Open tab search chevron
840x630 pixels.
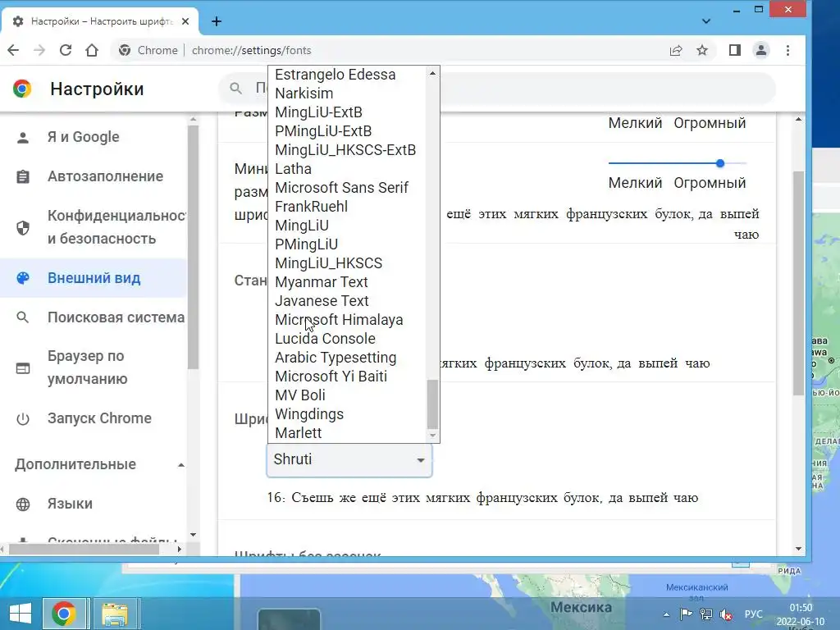[x=706, y=21]
